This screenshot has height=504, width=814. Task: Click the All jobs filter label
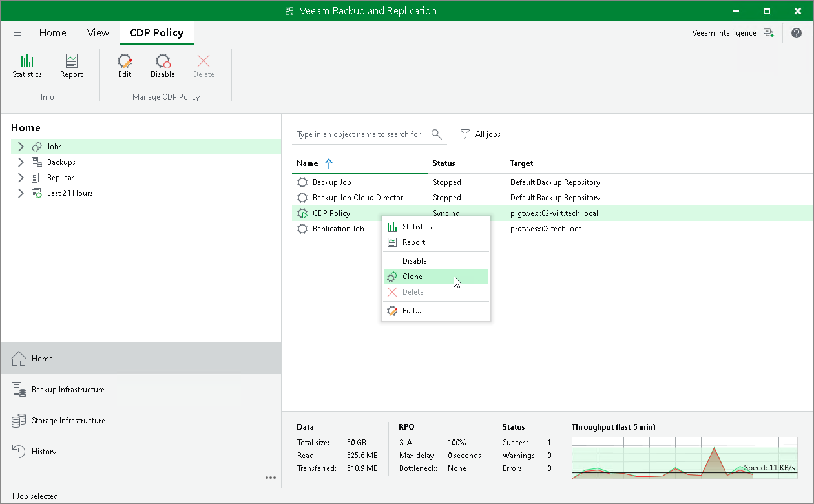(488, 134)
